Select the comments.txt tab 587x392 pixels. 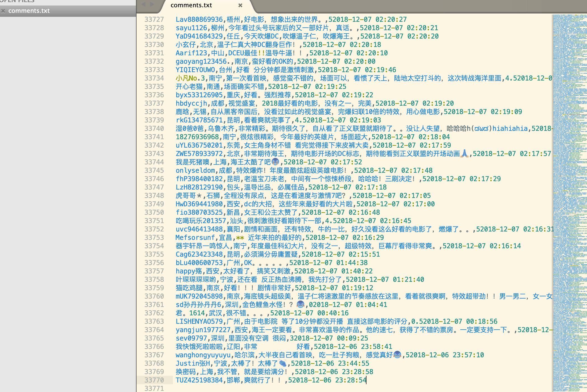191,5
